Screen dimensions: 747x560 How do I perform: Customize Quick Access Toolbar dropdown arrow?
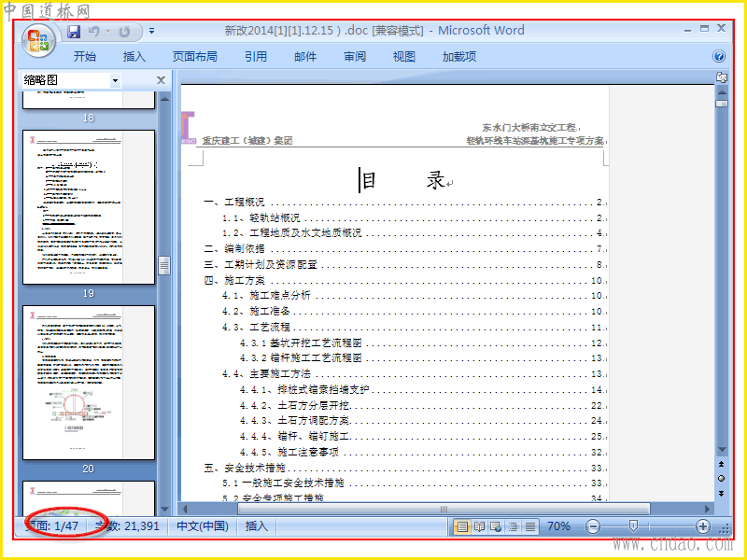click(x=151, y=32)
